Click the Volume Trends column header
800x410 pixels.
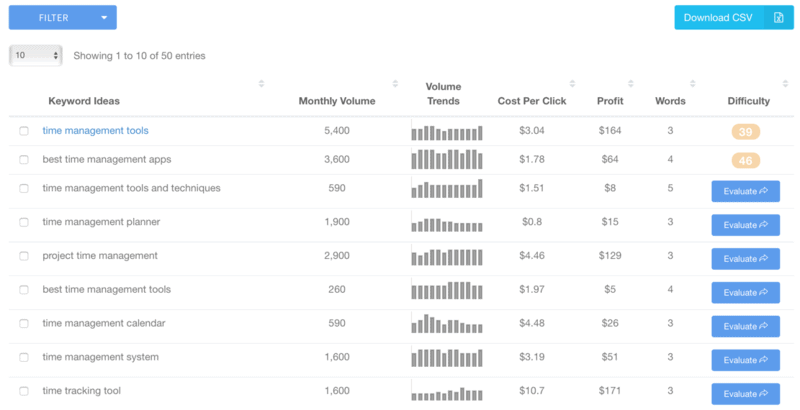click(443, 94)
